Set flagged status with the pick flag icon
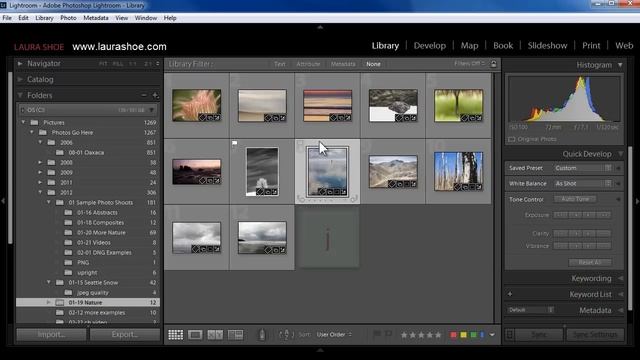Screen dimensions: 640x360 (378, 334)
